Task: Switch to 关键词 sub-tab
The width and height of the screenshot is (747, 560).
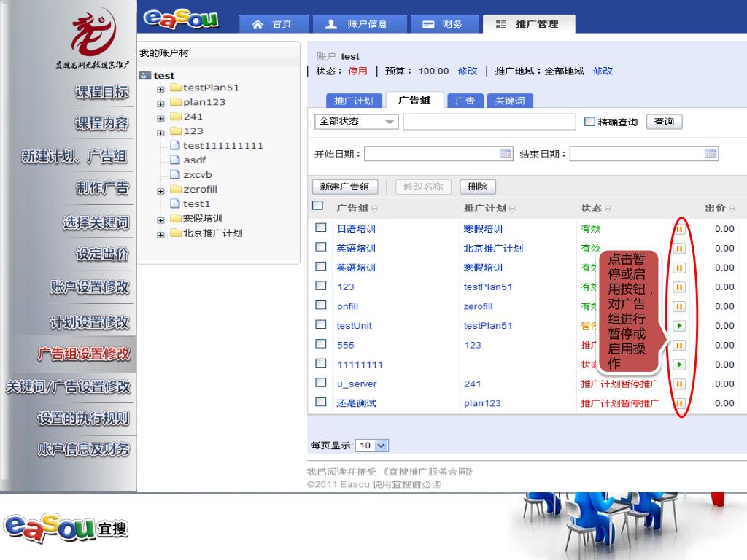Action: pos(510,101)
